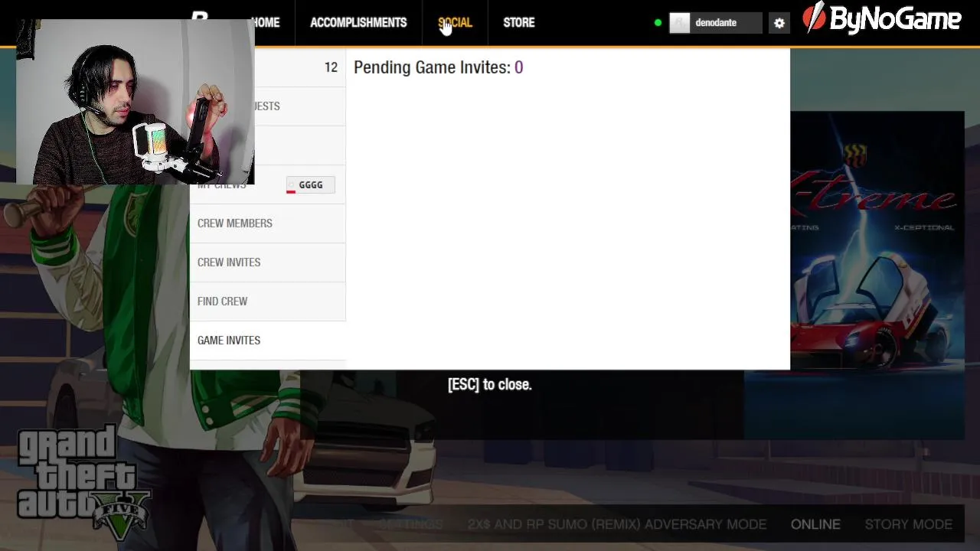The width and height of the screenshot is (980, 551).
Task: Click the friends count 12
Action: coord(331,67)
